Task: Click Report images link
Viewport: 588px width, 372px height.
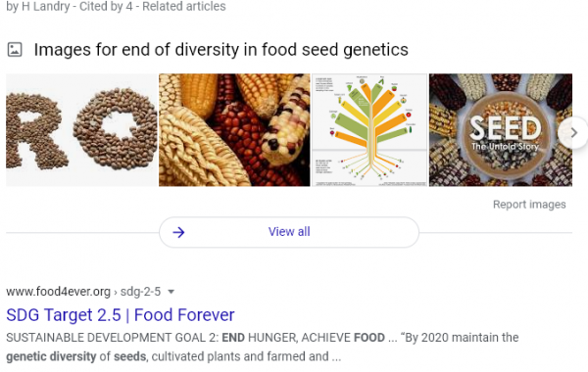Action: pyautogui.click(x=529, y=205)
